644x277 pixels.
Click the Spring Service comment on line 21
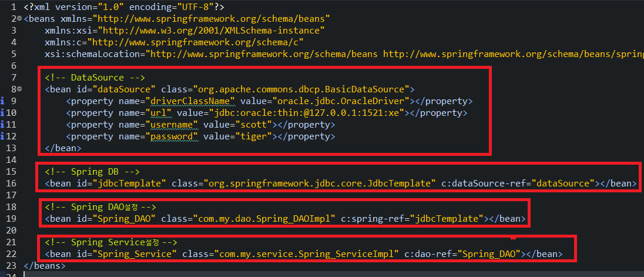click(111, 242)
